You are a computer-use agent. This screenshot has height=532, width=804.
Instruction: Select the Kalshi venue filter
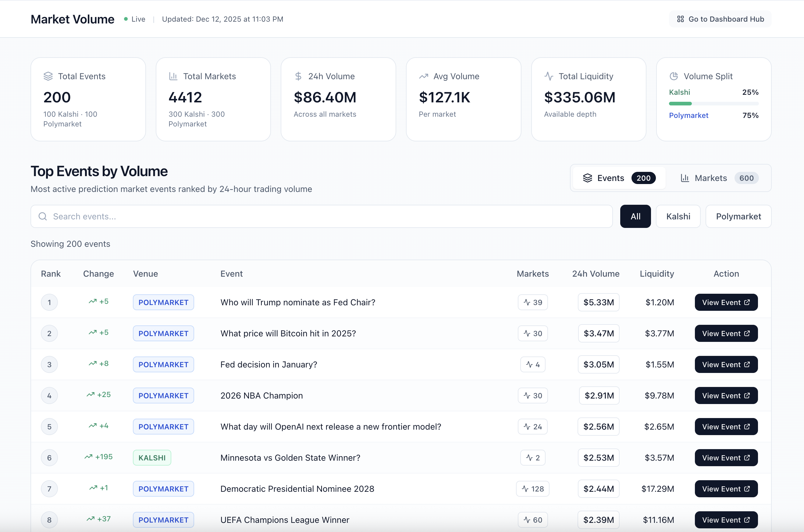tap(678, 216)
